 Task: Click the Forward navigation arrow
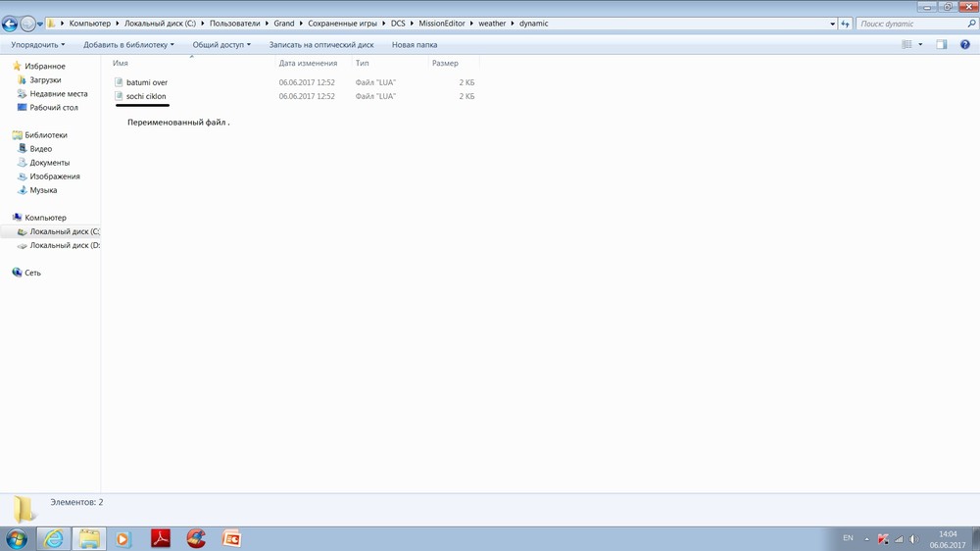[x=27, y=24]
